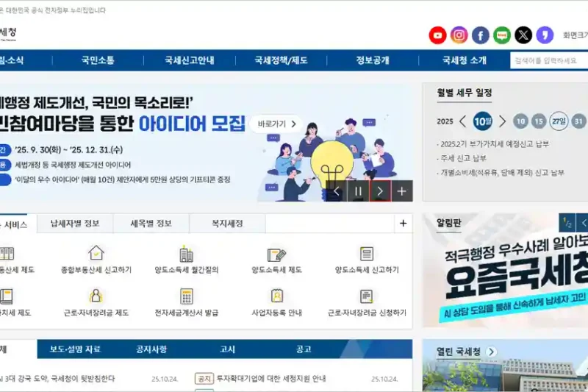Switch to 고시 news tab
The height and width of the screenshot is (392, 588).
tap(227, 349)
